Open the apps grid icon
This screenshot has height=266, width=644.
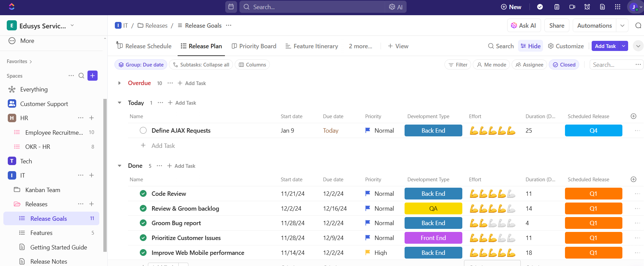click(618, 7)
